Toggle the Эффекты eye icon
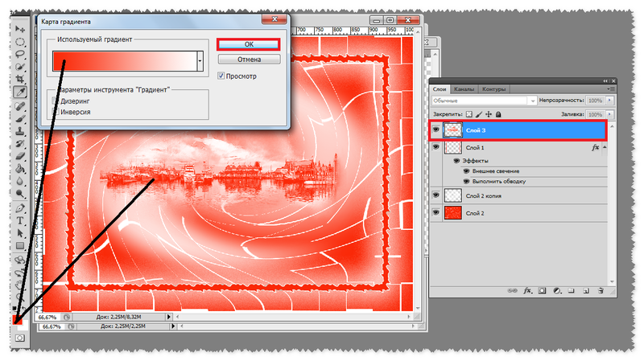 (x=456, y=161)
